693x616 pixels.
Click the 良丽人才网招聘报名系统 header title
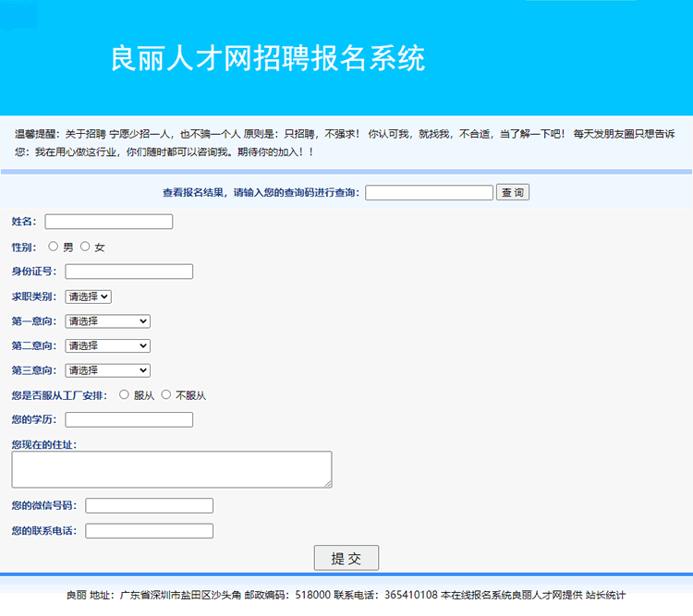point(268,58)
